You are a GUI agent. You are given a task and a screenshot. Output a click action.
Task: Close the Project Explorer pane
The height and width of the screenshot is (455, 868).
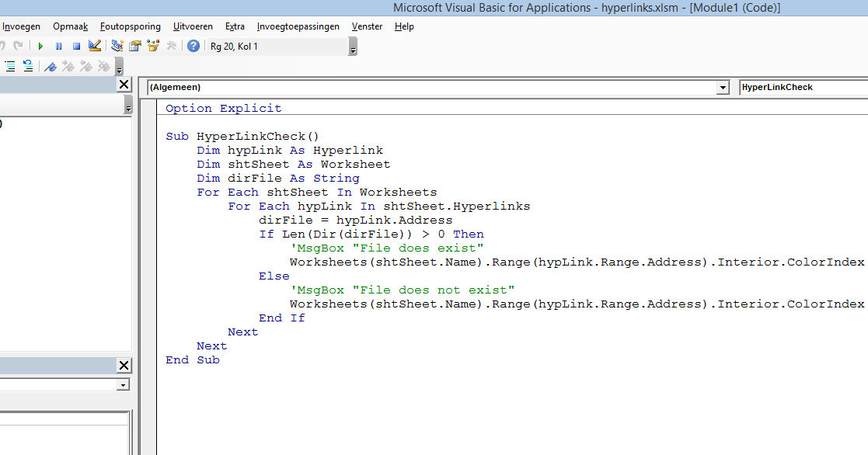point(124,85)
